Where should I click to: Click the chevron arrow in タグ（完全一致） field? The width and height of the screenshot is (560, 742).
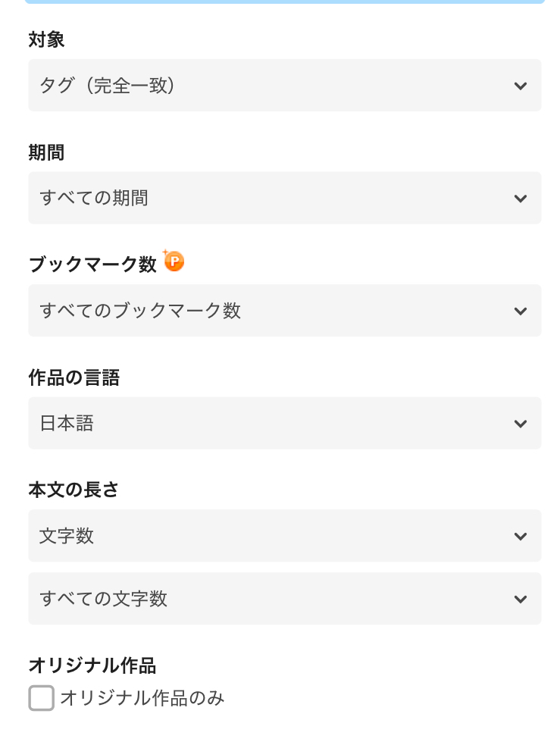(x=520, y=86)
